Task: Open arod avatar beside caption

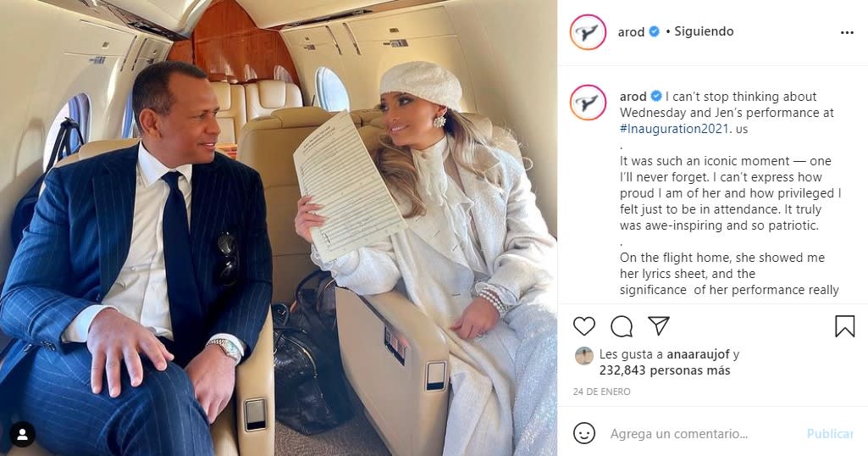Action: [x=588, y=103]
